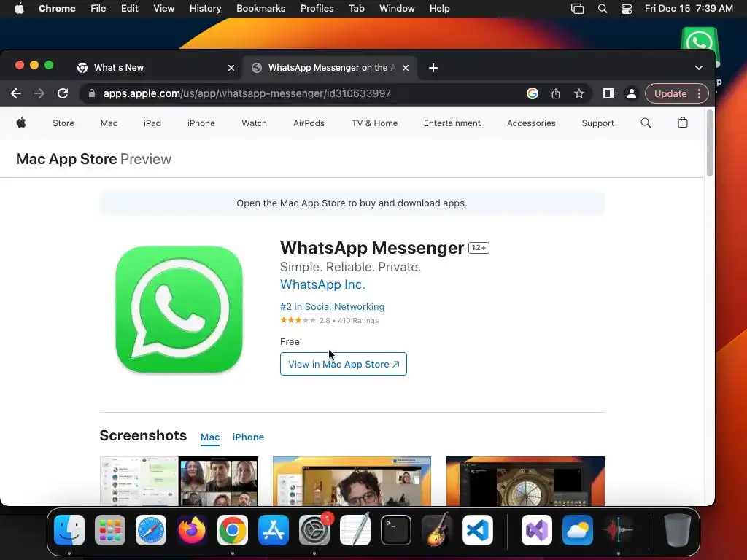This screenshot has height=560, width=747.
Task: Open Launchpad from the Dock
Action: tap(110, 530)
